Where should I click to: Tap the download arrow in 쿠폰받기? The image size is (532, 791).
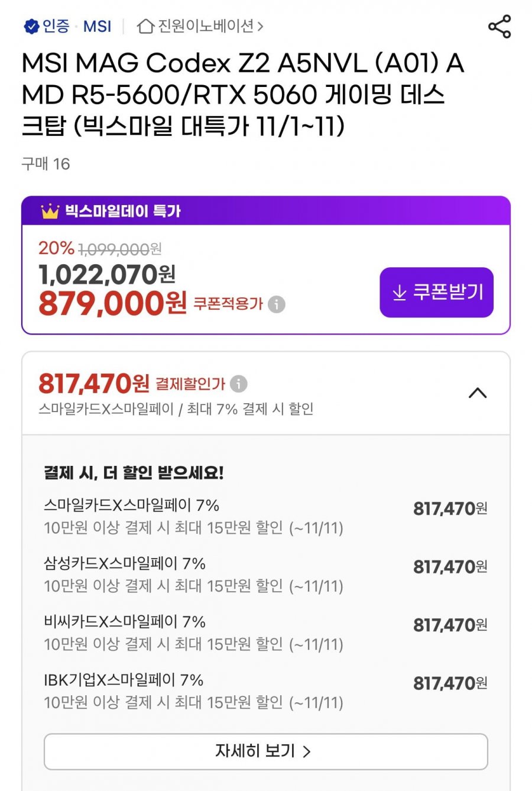coord(400,292)
